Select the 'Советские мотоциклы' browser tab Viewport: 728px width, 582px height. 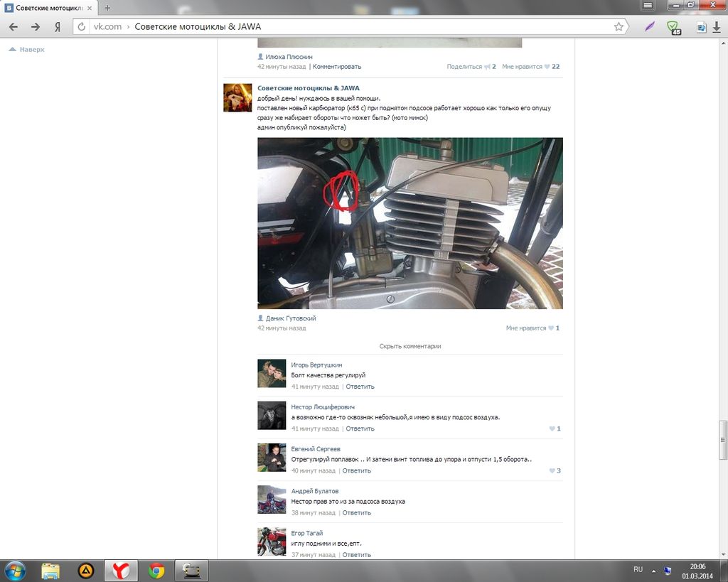[x=50, y=7]
